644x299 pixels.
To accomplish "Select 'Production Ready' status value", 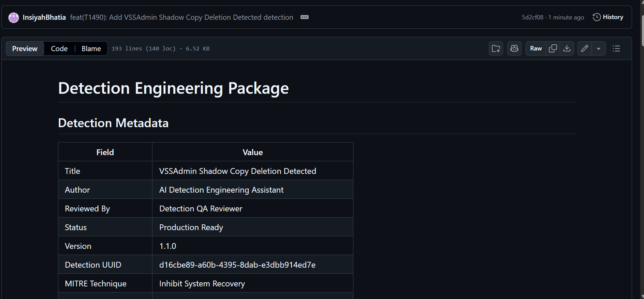I will click(191, 227).
